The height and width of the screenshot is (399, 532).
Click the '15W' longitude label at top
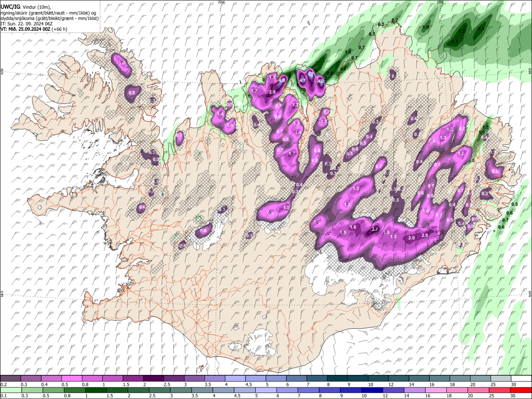pos(440,2)
